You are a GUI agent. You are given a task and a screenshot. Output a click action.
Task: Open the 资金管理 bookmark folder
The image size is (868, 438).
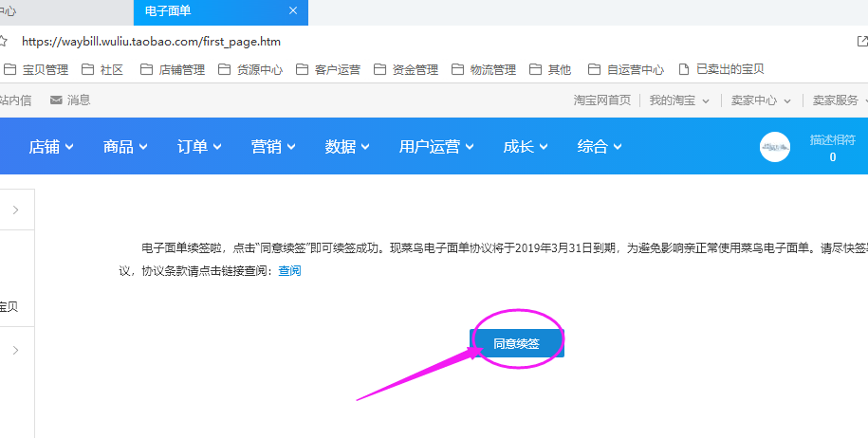tap(406, 70)
